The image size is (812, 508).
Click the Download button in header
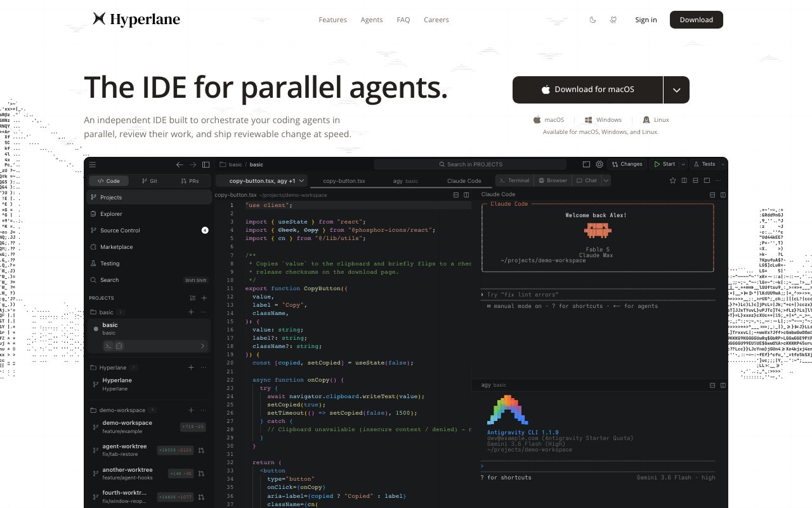click(x=697, y=20)
